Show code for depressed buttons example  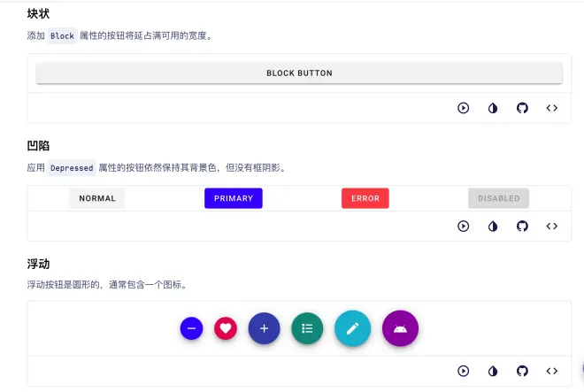(551, 226)
